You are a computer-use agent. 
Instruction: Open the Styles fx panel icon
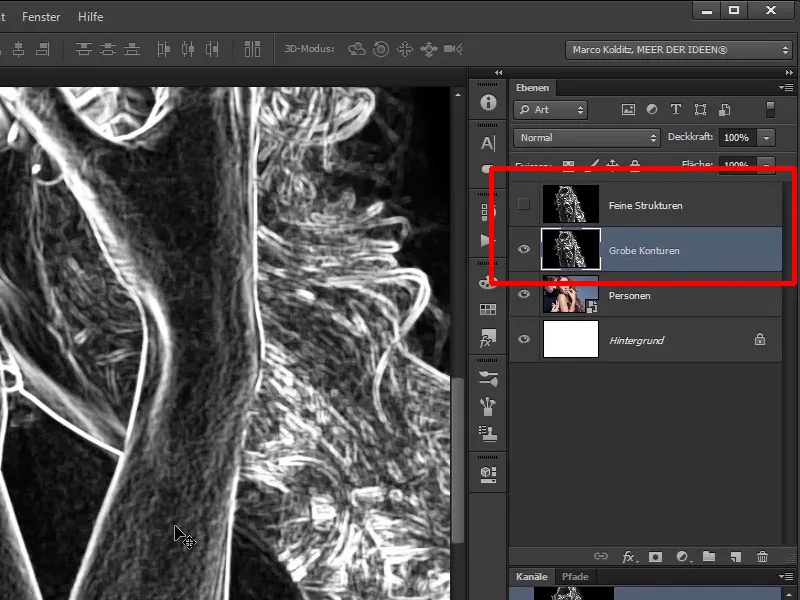tap(488, 337)
